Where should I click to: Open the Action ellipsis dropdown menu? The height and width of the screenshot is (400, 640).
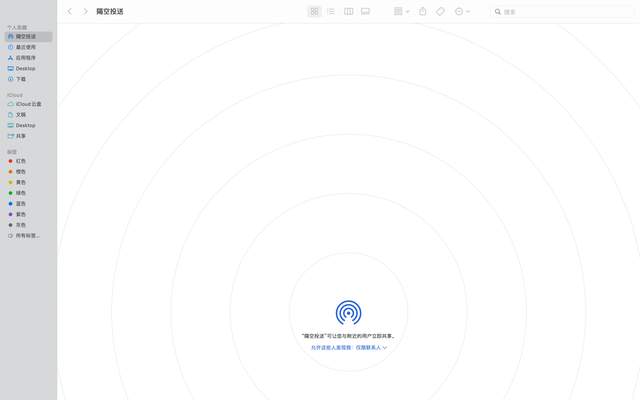462,11
